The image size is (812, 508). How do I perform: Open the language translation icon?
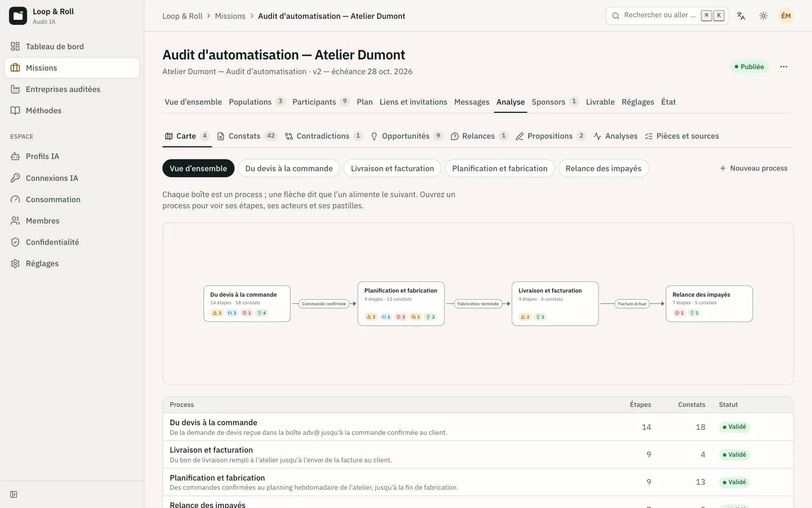(x=741, y=16)
